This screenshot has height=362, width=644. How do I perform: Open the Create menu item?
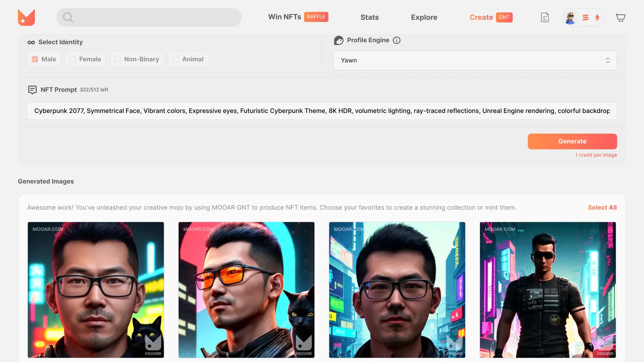pyautogui.click(x=481, y=17)
